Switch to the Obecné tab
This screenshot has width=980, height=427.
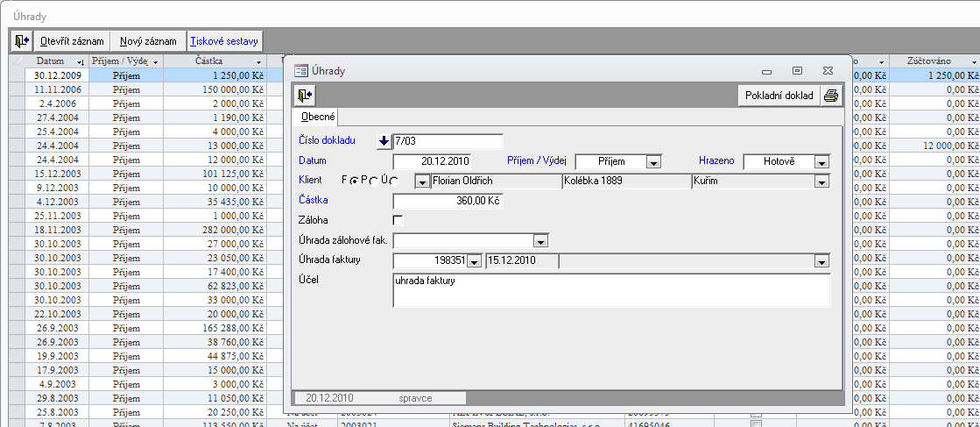[x=318, y=117]
